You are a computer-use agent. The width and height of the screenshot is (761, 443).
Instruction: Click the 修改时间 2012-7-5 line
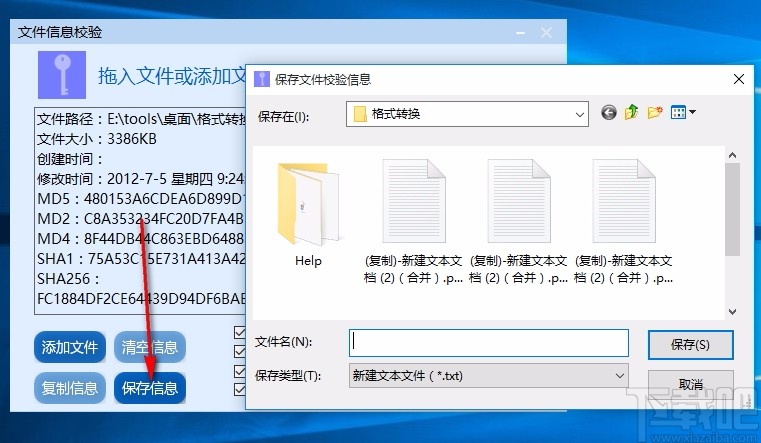click(141, 179)
